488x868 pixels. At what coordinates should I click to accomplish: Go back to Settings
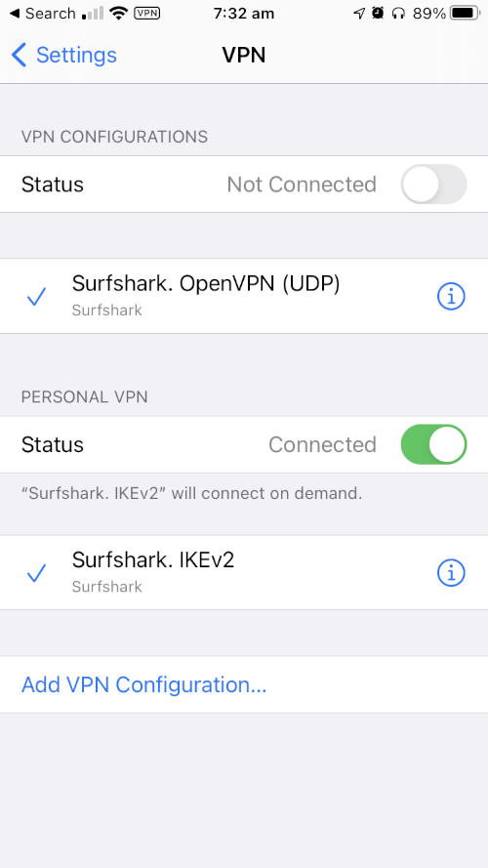64,56
